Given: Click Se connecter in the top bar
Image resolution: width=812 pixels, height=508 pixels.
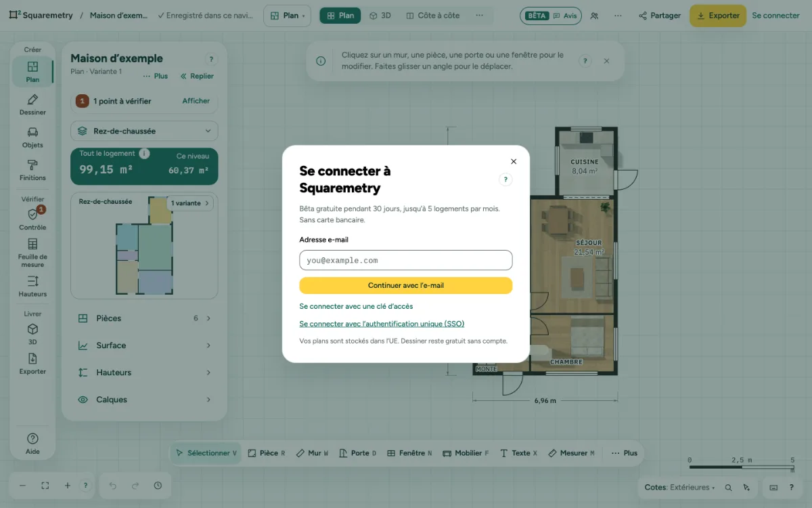Looking at the screenshot, I should [x=775, y=16].
